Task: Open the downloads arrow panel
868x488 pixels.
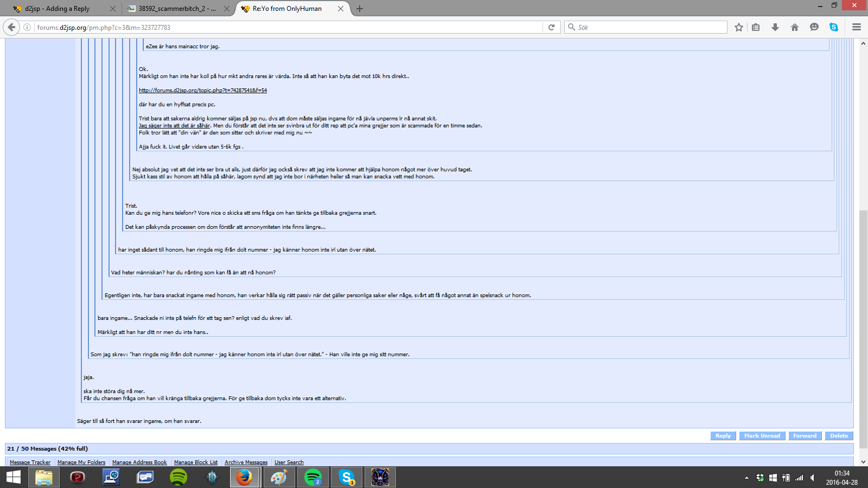Action: coord(775,27)
